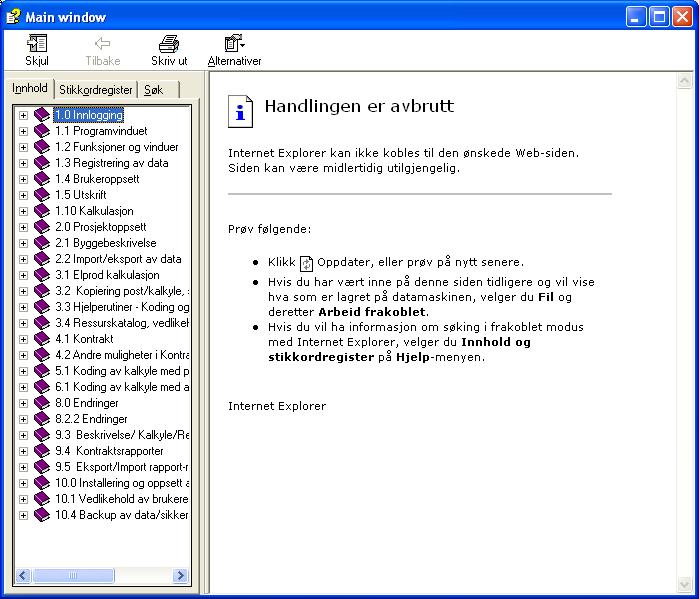This screenshot has width=699, height=599.
Task: Click the Skjul toolbar button
Action: [37, 50]
